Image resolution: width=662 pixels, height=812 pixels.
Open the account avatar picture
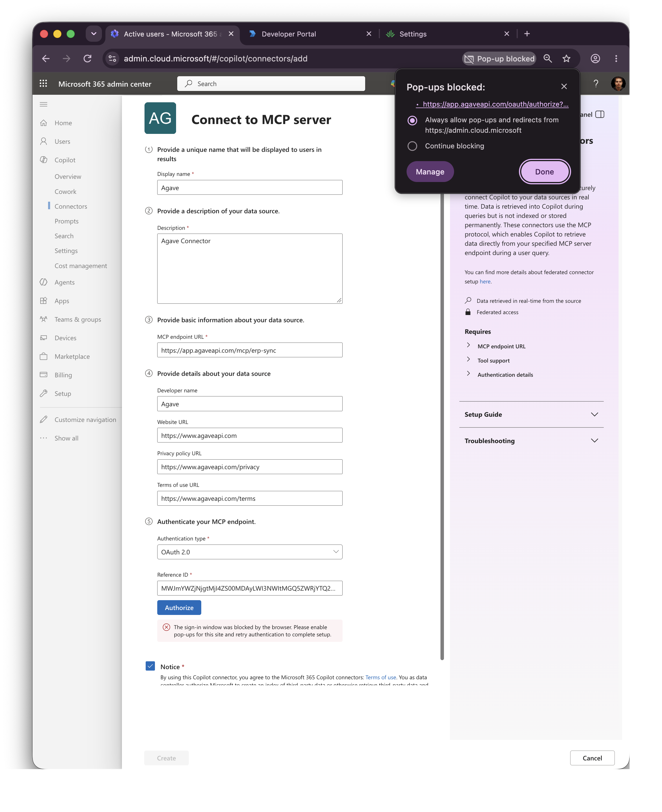click(618, 83)
